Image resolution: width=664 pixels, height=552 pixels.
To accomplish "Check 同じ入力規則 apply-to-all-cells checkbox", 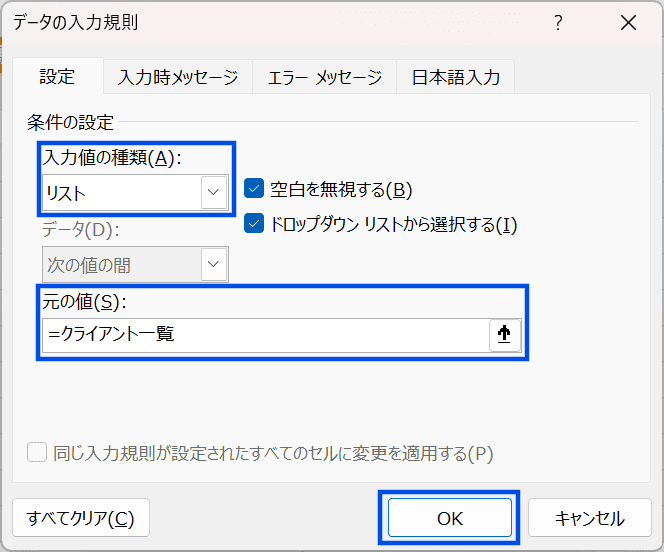I will click(37, 453).
